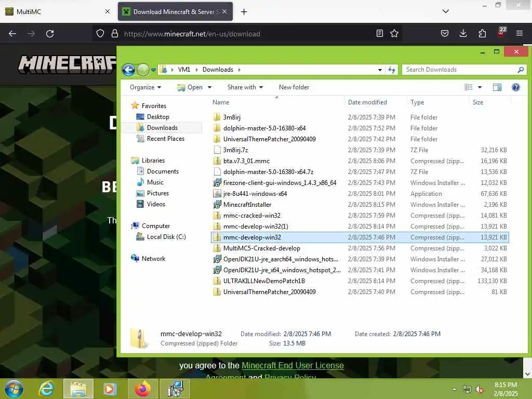
Task: Open Windows Media Player from the taskbar
Action: pyautogui.click(x=110, y=389)
